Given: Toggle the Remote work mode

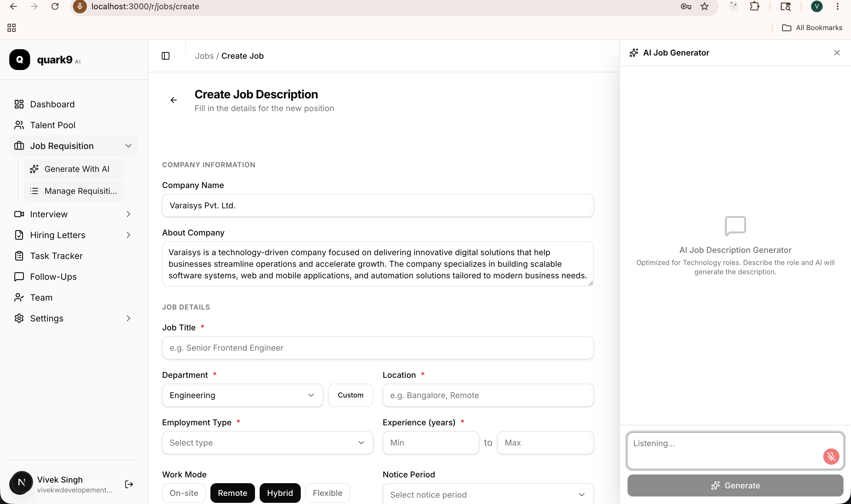Looking at the screenshot, I should pos(232,493).
